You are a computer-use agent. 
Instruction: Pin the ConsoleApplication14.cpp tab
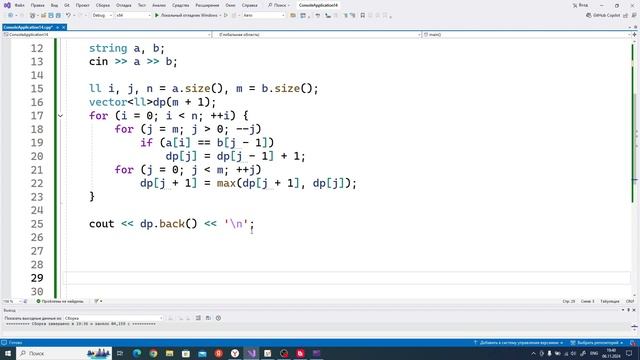tap(58, 27)
